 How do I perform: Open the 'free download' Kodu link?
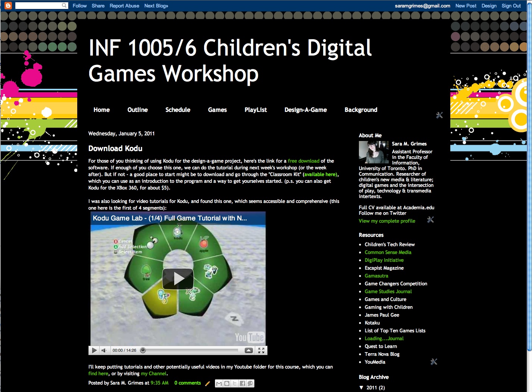304,161
